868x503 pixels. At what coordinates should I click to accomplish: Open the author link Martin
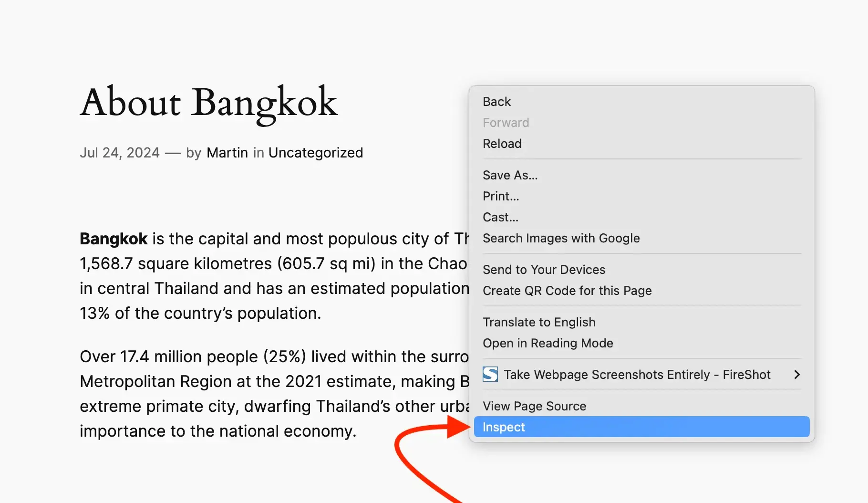227,153
